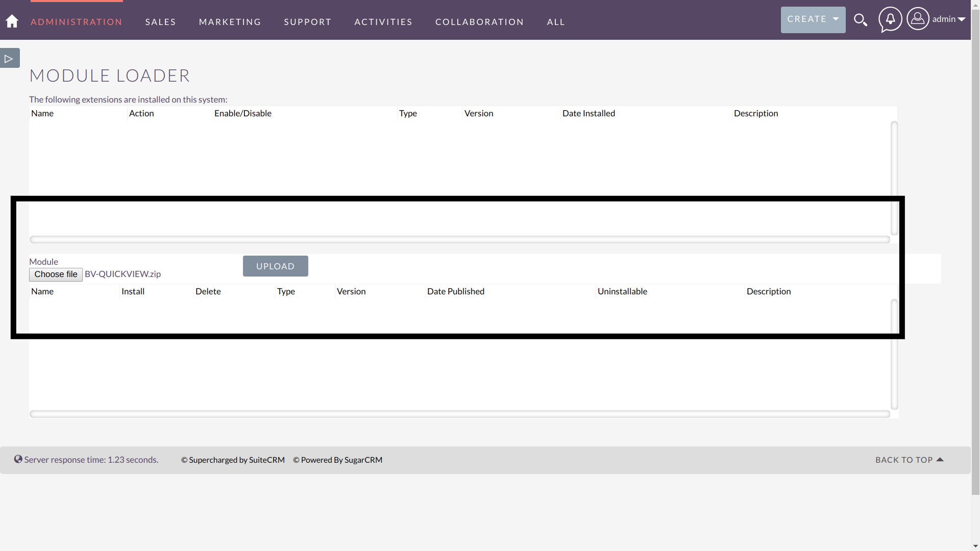This screenshot has width=980, height=551.
Task: Click uploaded modules vertical scrollbar
Action: coord(894,355)
